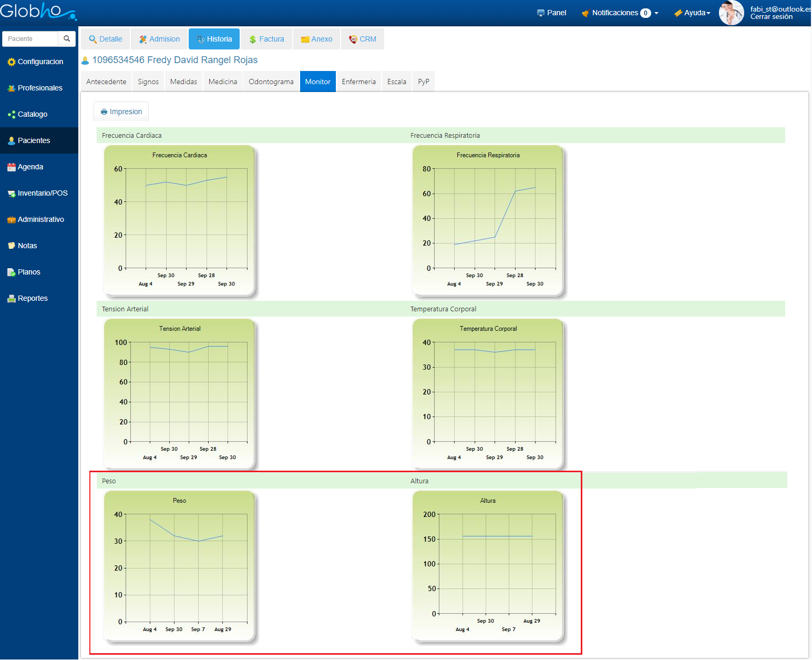Click the Profesionales people icon
812x660 pixels.
click(12, 88)
